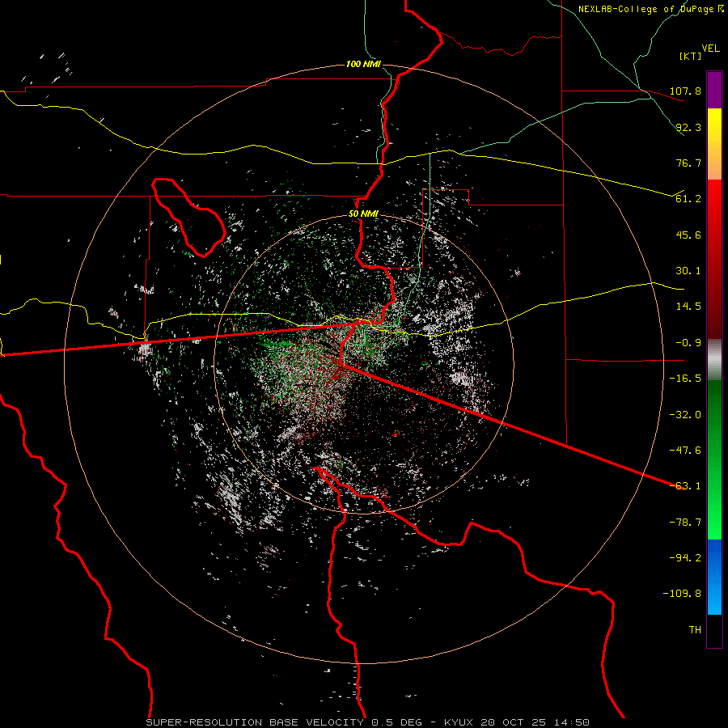Image resolution: width=728 pixels, height=728 pixels.
Task: Click the purple segment of velocity color bar
Action: point(714,90)
